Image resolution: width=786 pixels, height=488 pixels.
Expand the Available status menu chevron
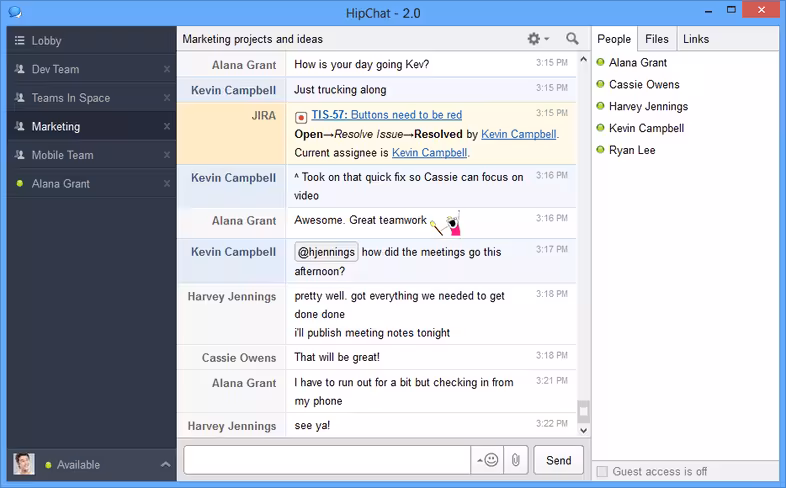(x=165, y=464)
